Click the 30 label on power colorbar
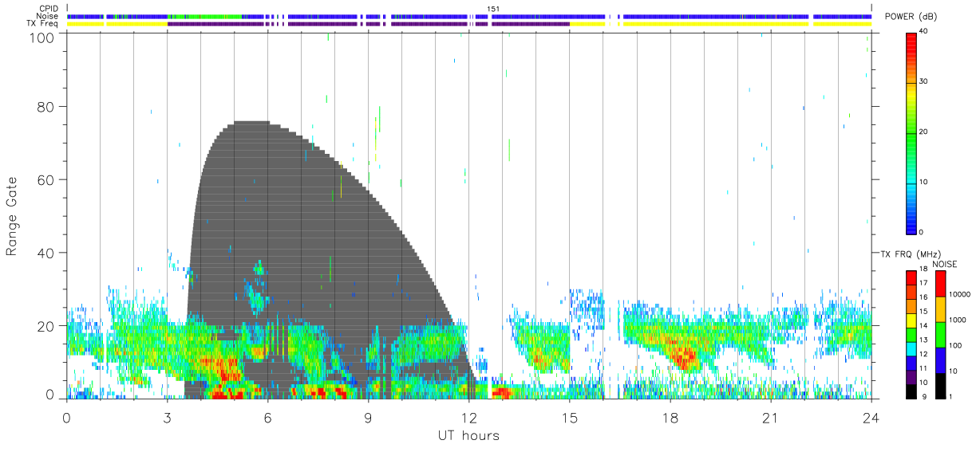Viewport: 980px width, 452px height. (x=923, y=82)
